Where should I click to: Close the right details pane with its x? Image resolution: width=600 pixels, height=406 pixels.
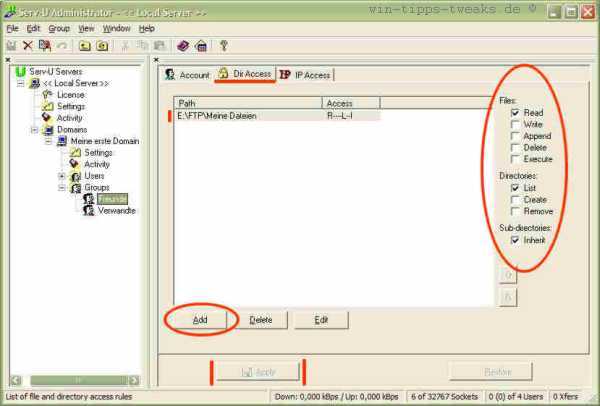(x=156, y=60)
